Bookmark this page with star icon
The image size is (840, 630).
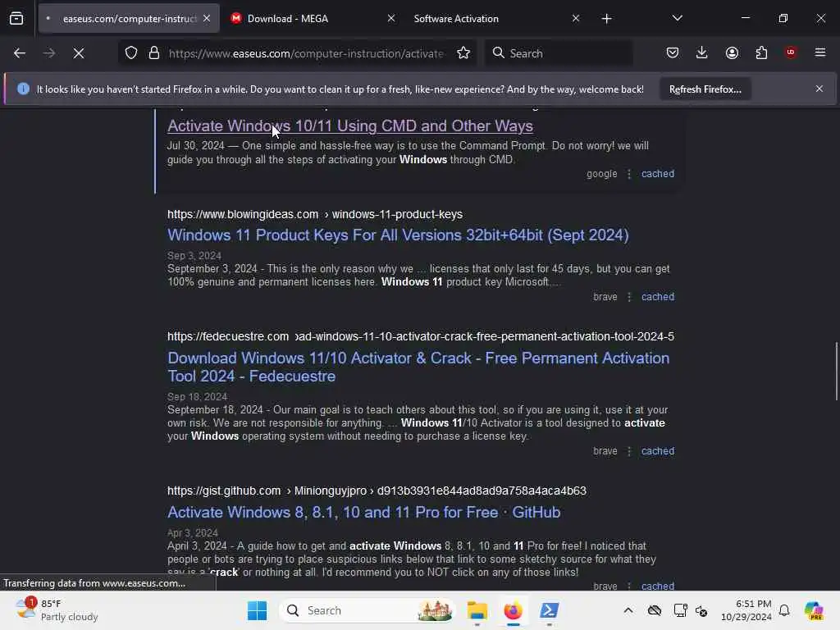(x=463, y=53)
